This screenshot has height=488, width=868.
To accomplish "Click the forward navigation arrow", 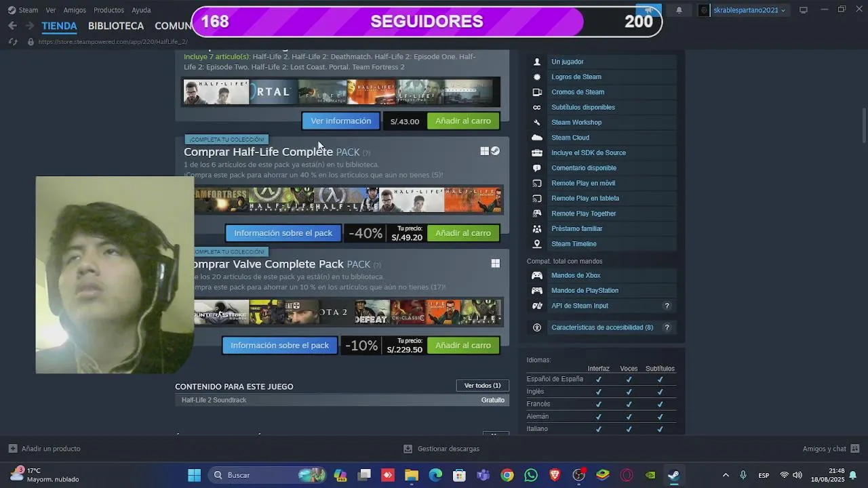I will [x=29, y=26].
